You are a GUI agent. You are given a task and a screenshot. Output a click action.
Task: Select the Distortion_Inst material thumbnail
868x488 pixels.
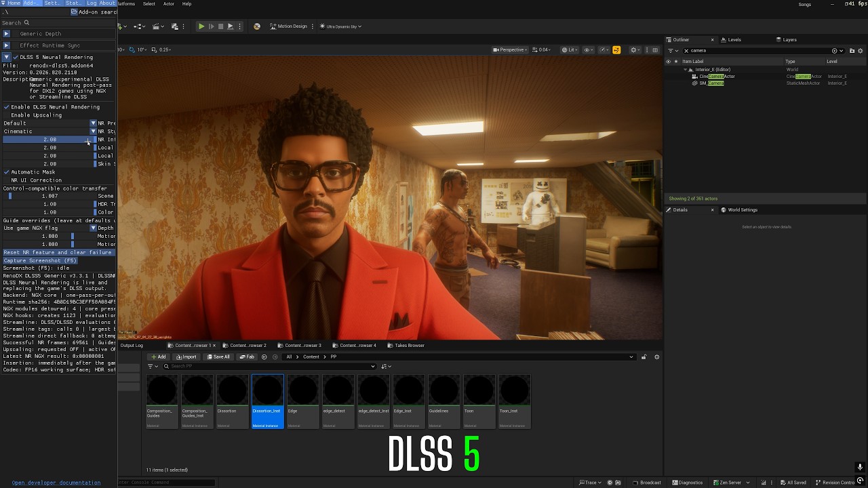pyautogui.click(x=268, y=401)
